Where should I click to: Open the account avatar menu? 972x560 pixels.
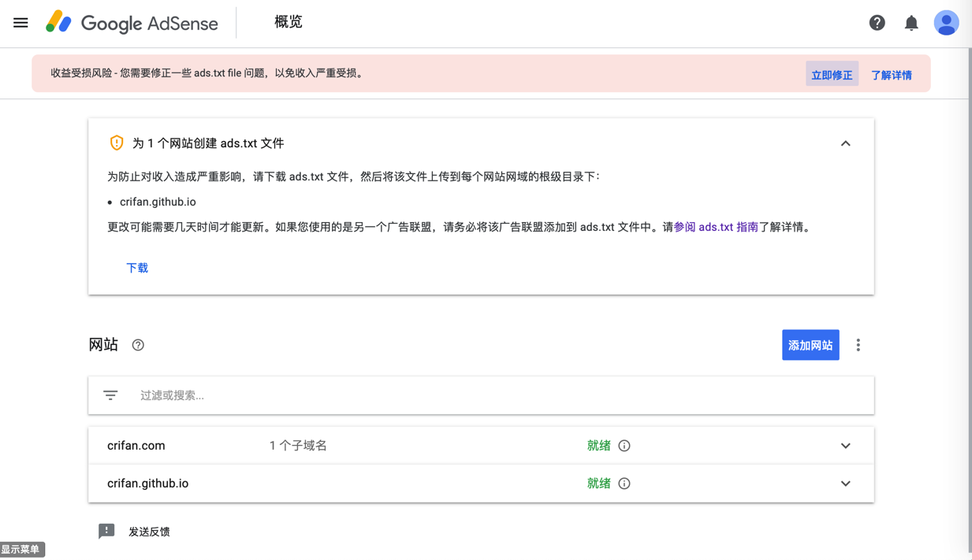click(946, 23)
